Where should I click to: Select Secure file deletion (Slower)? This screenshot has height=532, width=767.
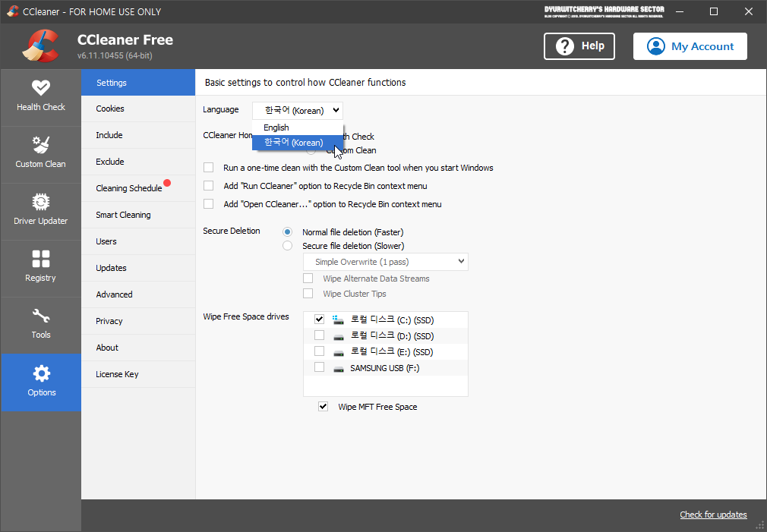(287, 245)
